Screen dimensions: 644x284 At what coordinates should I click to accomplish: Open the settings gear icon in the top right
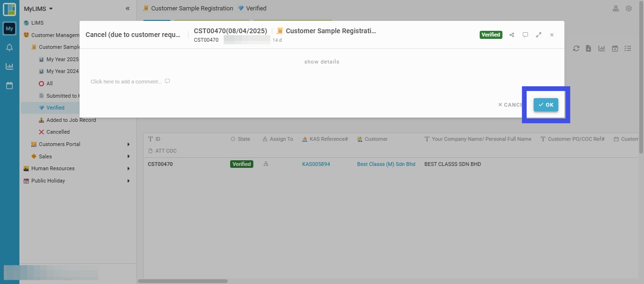629,9
